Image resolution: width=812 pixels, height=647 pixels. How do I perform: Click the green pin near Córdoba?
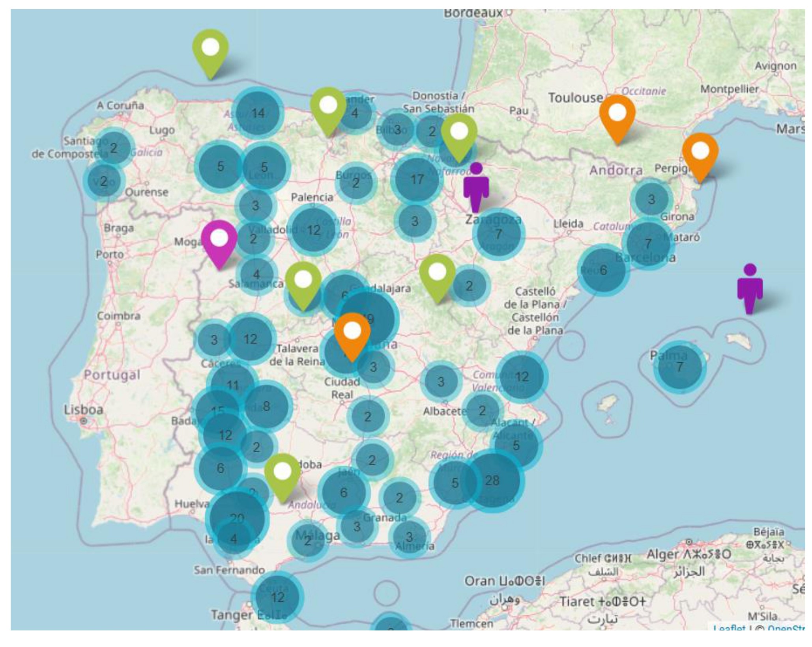pyautogui.click(x=282, y=473)
